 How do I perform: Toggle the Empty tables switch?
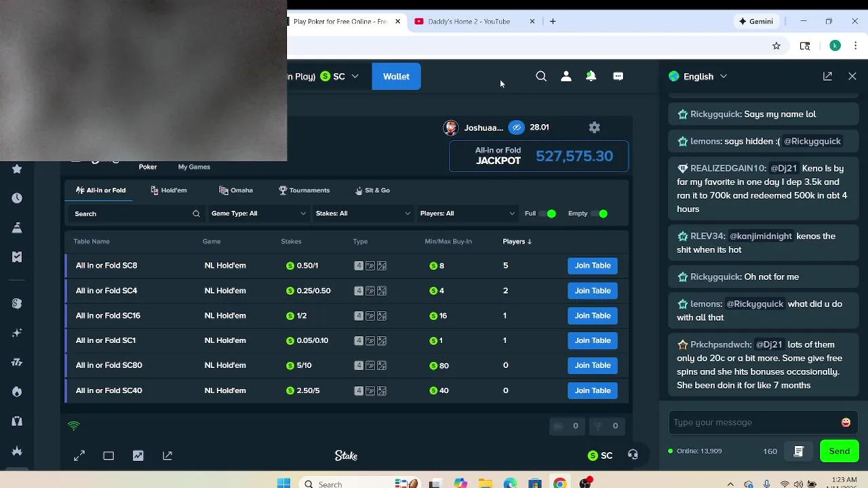coord(599,213)
